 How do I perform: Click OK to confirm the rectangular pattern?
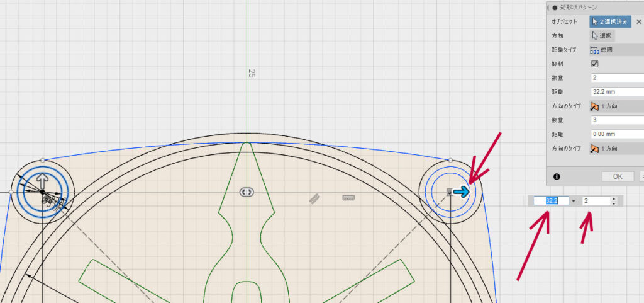point(618,176)
